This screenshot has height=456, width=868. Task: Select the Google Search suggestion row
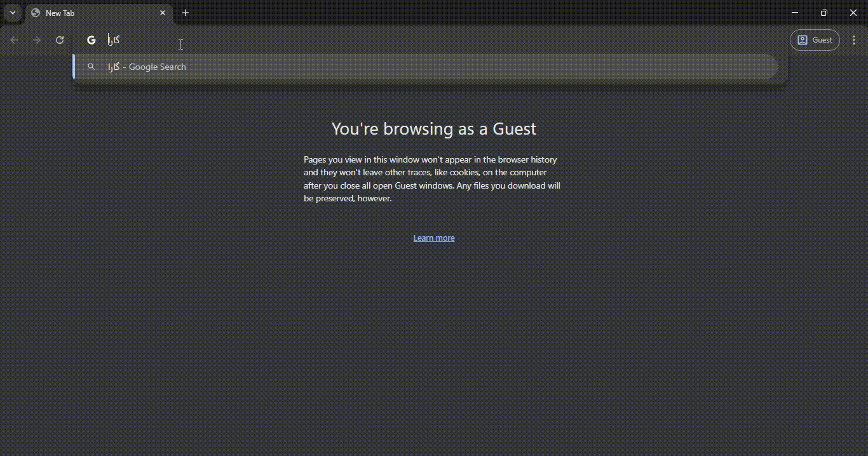pyautogui.click(x=424, y=67)
